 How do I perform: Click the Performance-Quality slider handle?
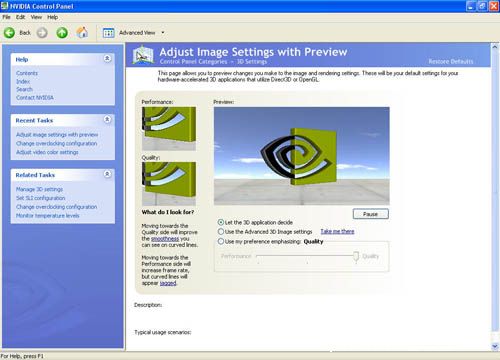[356, 257]
